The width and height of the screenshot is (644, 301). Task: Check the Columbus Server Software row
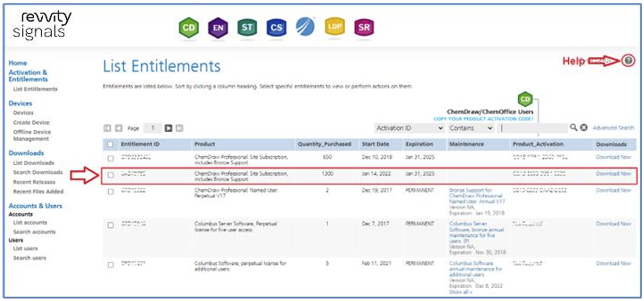click(x=111, y=225)
